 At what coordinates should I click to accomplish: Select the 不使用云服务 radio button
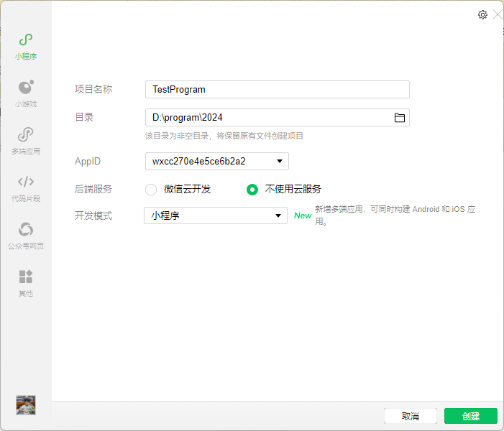click(252, 190)
